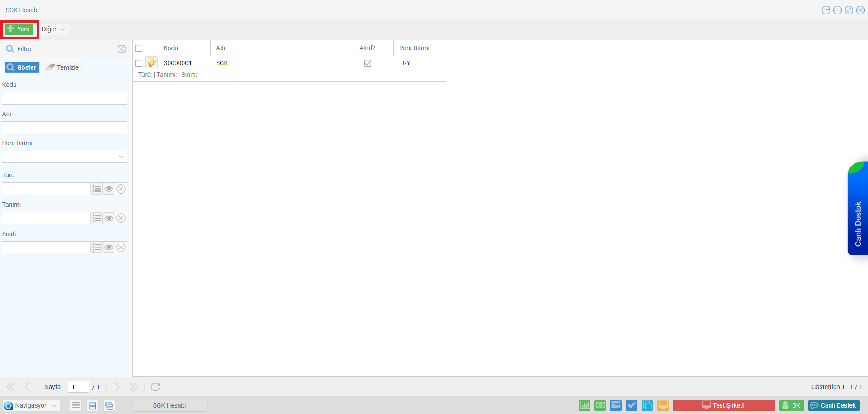868x414 pixels.
Task: Go to the previous page arrow
Action: [x=28, y=387]
